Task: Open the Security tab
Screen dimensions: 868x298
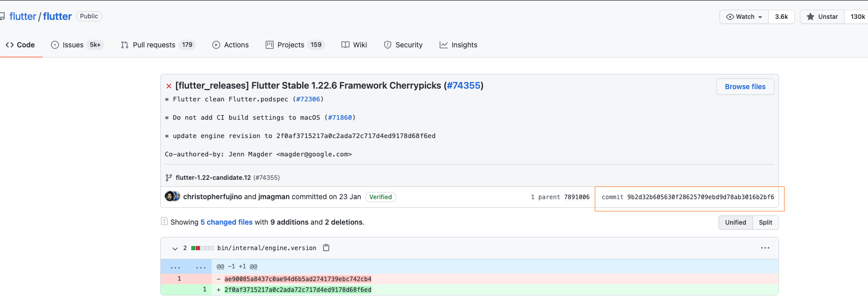Action: click(403, 45)
